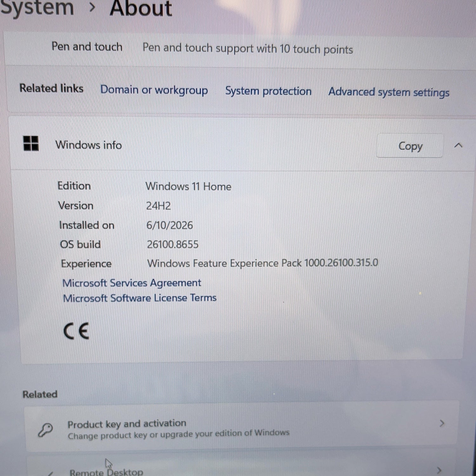476x476 pixels.
Task: Click the Pen and touch label
Action: [x=87, y=47]
